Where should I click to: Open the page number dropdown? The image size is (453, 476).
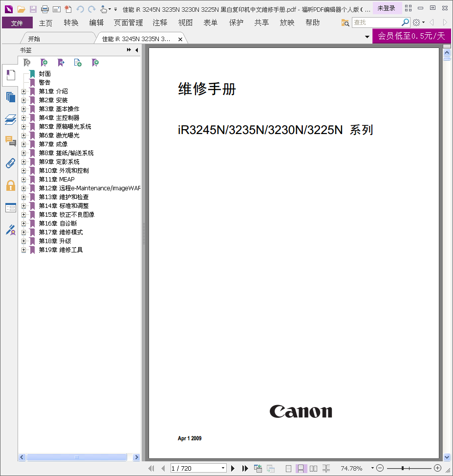click(x=223, y=468)
